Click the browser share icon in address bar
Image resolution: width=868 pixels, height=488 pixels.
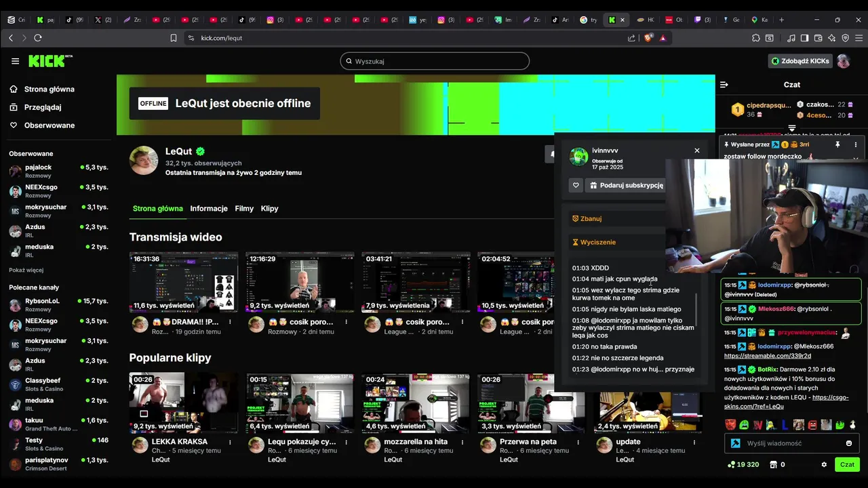pos(632,38)
